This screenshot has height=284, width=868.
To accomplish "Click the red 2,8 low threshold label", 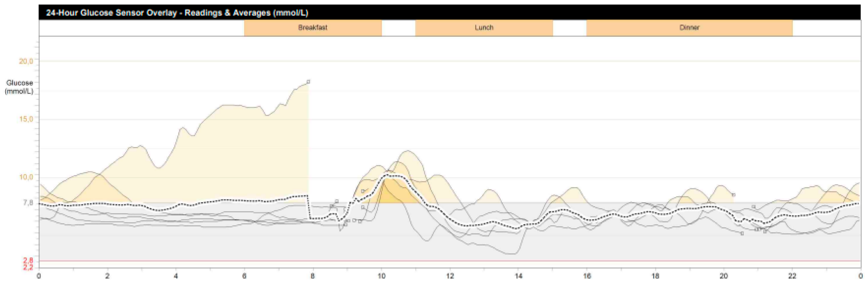I will pyautogui.click(x=28, y=260).
